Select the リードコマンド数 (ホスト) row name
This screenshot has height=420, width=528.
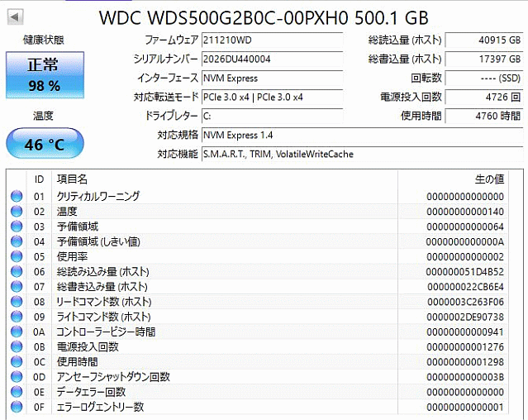pyautogui.click(x=104, y=302)
